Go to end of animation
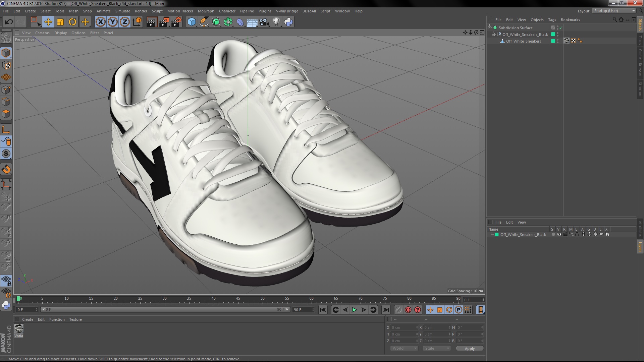 point(386,310)
